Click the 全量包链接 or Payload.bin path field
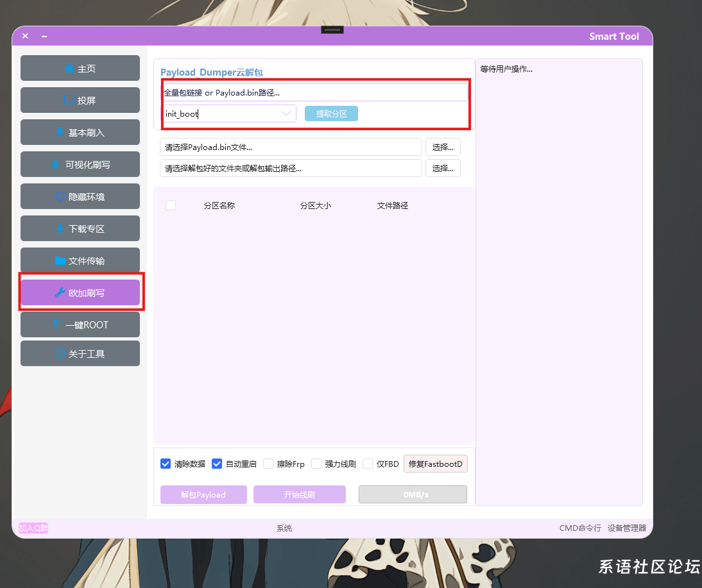Viewport: 702px width, 588px height. point(314,92)
